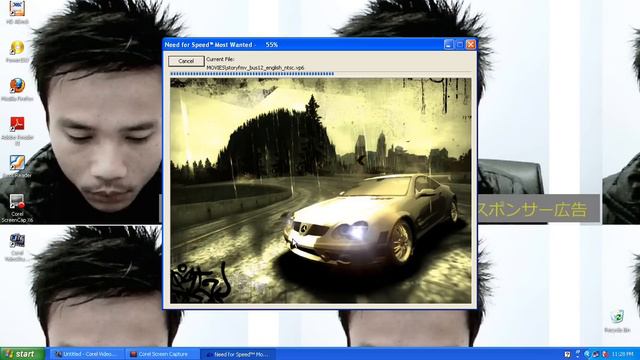Switch to Need for Speed taskbar item
Screen dimensions: 640x360
(x=239, y=354)
